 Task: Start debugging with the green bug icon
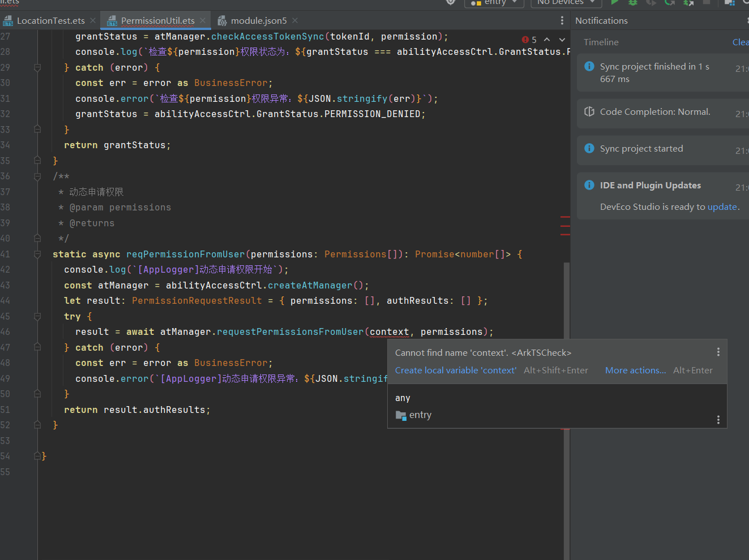click(633, 2)
